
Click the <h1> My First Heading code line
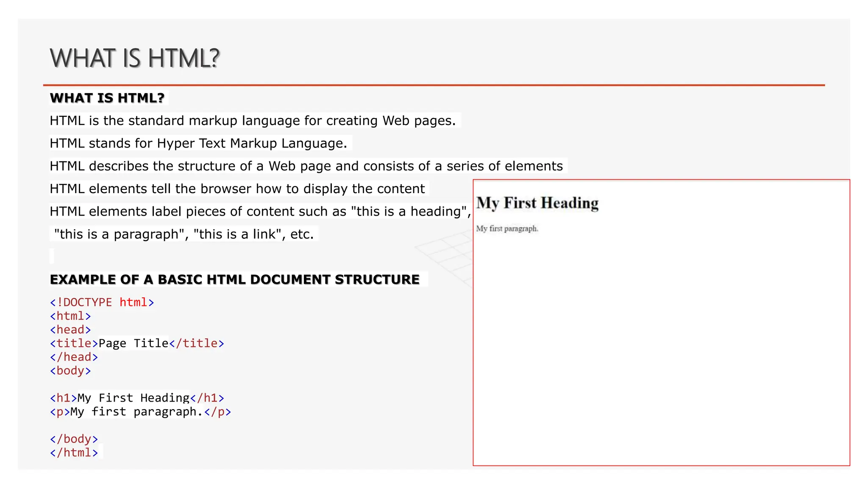pos(136,398)
